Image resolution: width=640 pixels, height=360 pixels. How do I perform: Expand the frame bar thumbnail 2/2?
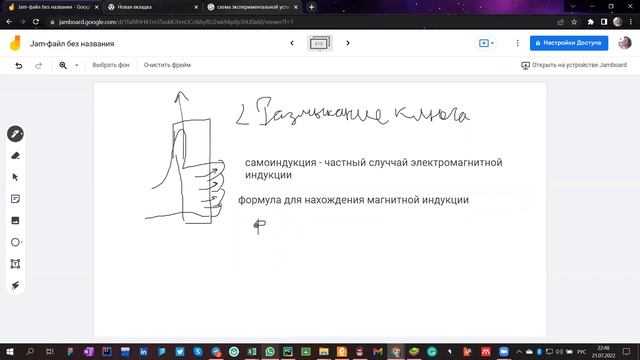(320, 43)
